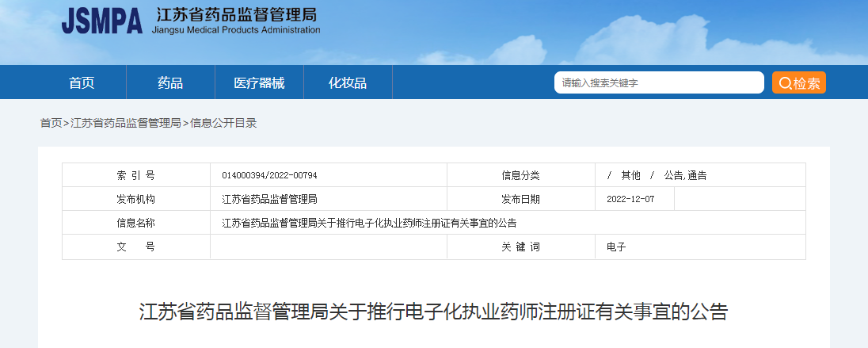Click the large announcement title heading
868x348 pixels.
(x=433, y=312)
